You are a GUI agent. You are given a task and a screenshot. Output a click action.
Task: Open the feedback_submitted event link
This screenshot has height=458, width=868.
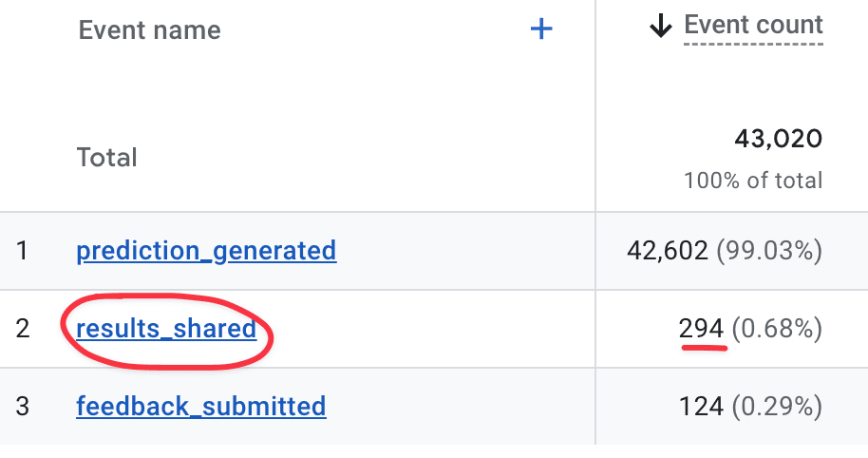[x=201, y=407]
